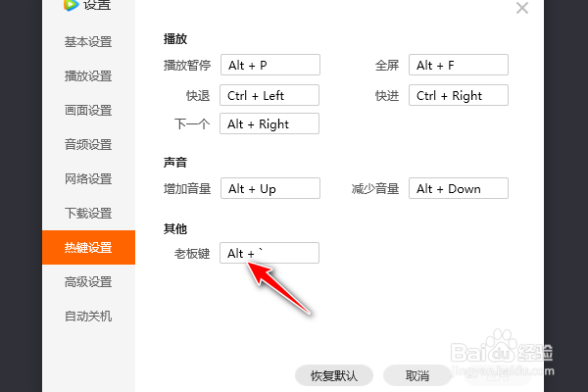Select 画面设置 in sidebar

pyautogui.click(x=88, y=111)
